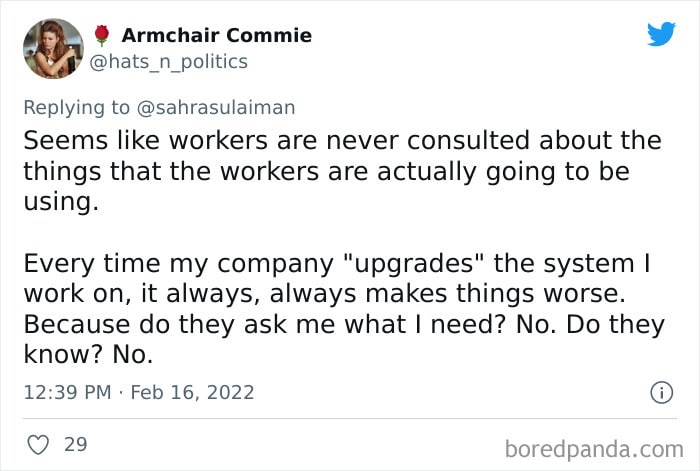Click the boredpanda.com watermark
The height and width of the screenshot is (471, 700).
(594, 449)
